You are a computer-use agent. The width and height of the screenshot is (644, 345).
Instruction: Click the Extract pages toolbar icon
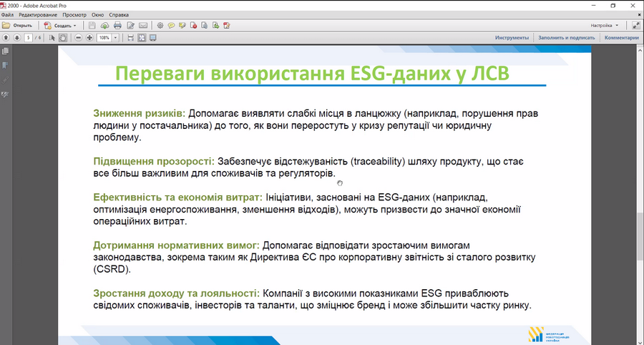[215, 26]
